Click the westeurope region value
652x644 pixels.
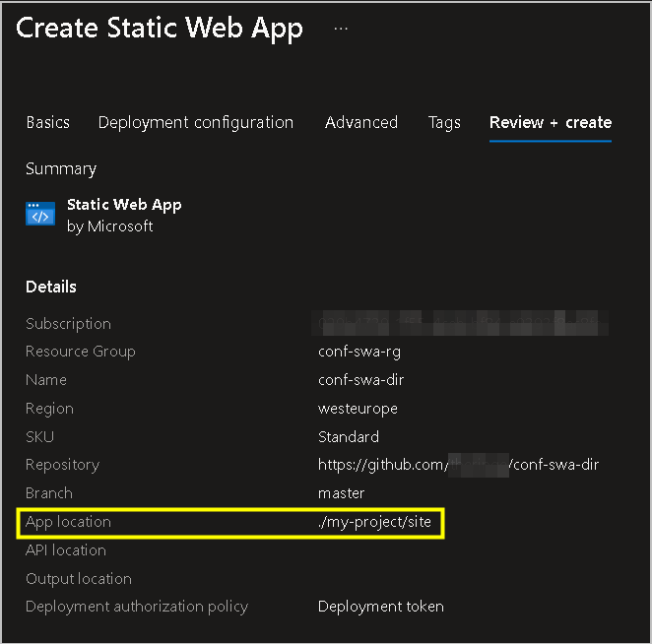coord(357,409)
